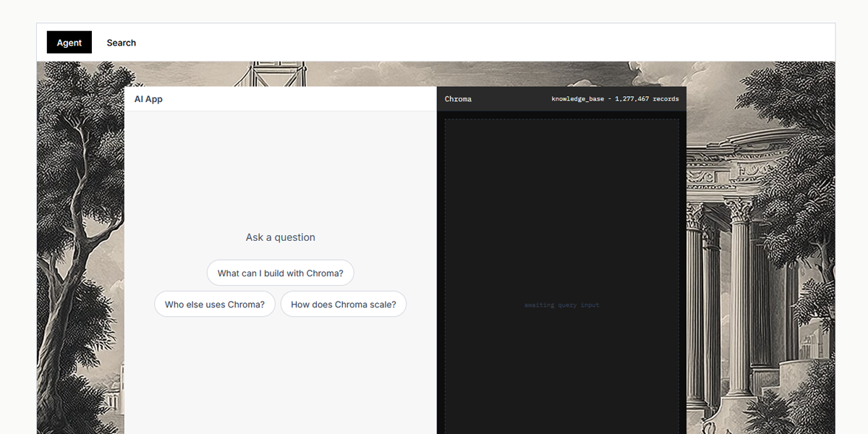Viewport: 868px width, 434px height.
Task: Click the knowledge_base records count text
Action: (615, 99)
